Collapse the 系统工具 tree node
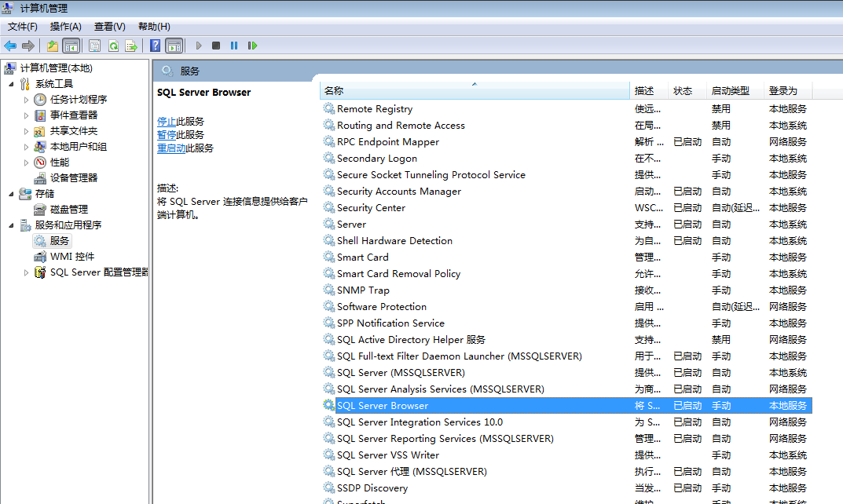Viewport: 843px width, 504px height. tap(11, 84)
